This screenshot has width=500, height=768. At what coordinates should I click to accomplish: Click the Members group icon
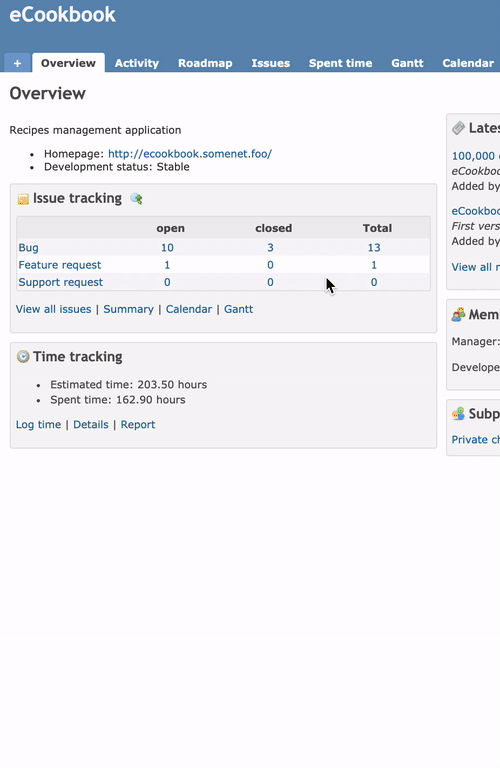pos(458,314)
